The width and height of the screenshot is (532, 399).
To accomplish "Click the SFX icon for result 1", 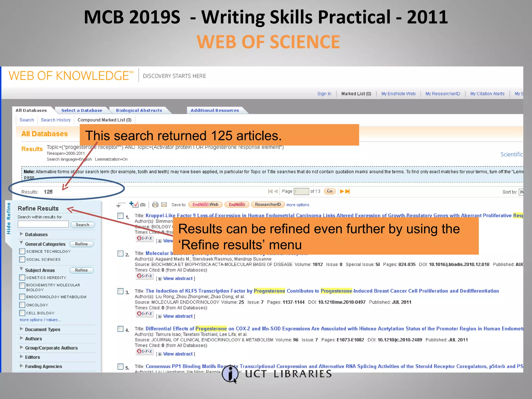I will (x=145, y=238).
